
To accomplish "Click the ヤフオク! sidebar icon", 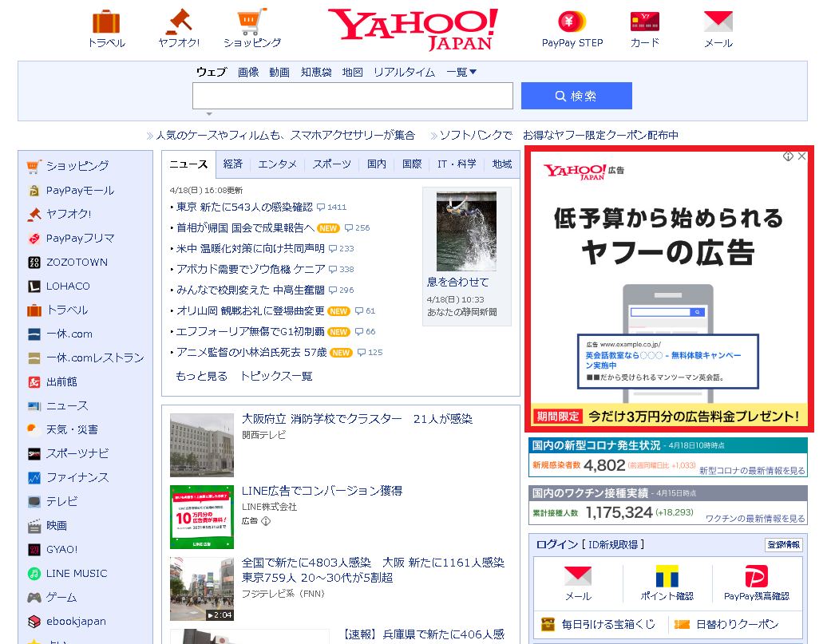I will [x=34, y=214].
